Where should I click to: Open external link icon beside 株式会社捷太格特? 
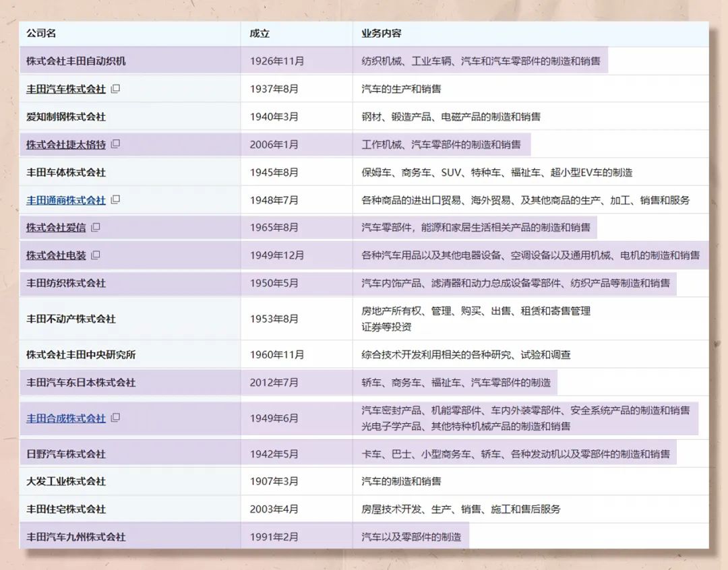(116, 144)
